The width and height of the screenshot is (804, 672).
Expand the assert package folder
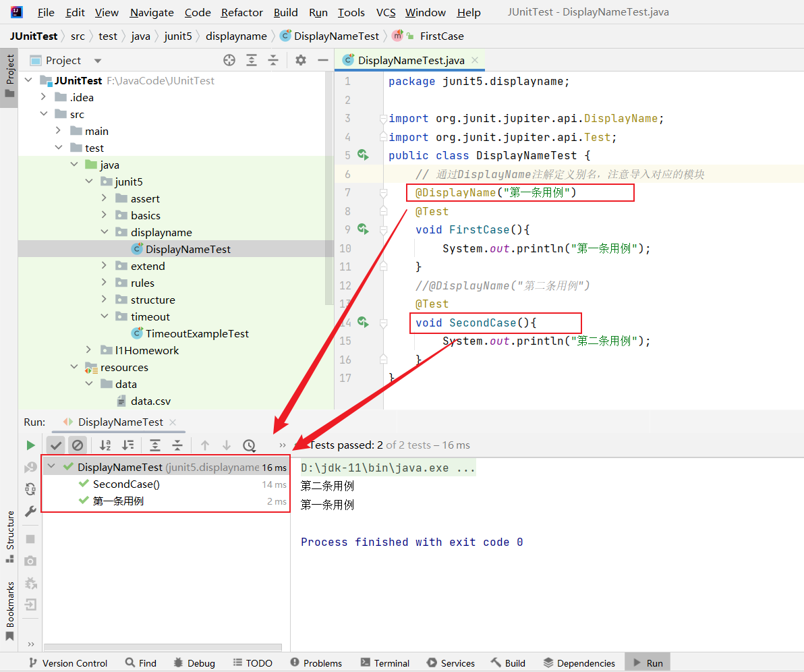[x=104, y=198]
